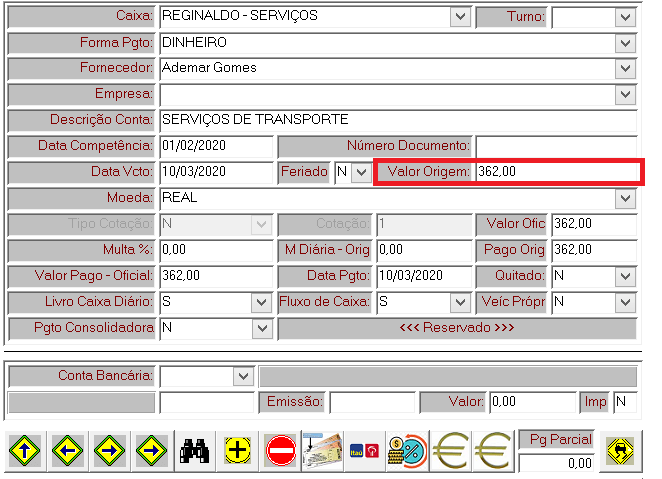Viewport: 662px width, 479px height.
Task: Click the Data Vcto date field
Action: click(217, 172)
